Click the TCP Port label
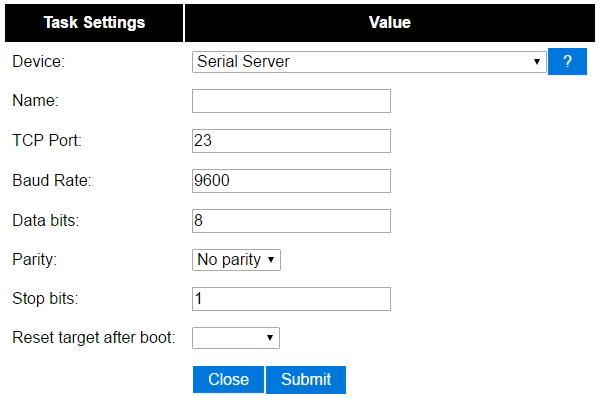The height and width of the screenshot is (399, 598). [47, 140]
